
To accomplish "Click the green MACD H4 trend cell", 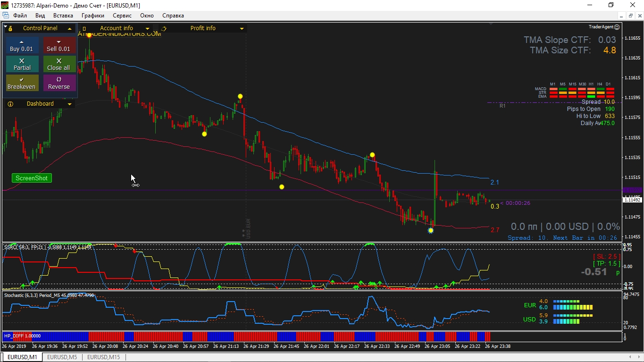I will [x=601, y=89].
